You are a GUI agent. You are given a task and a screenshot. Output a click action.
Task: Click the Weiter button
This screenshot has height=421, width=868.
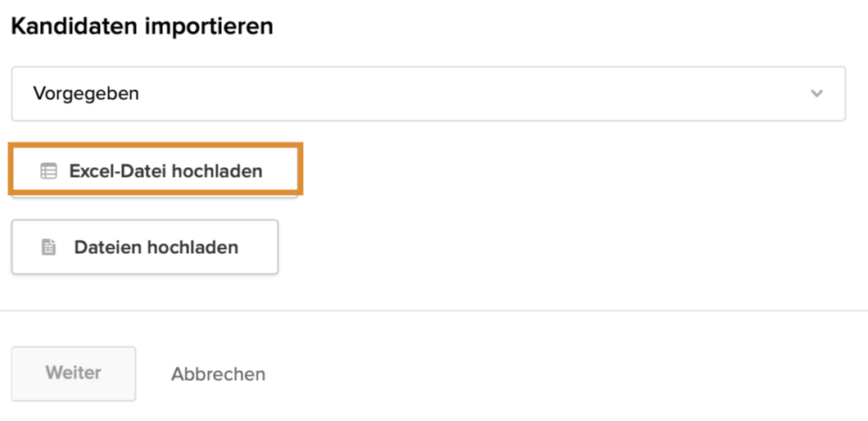click(74, 373)
